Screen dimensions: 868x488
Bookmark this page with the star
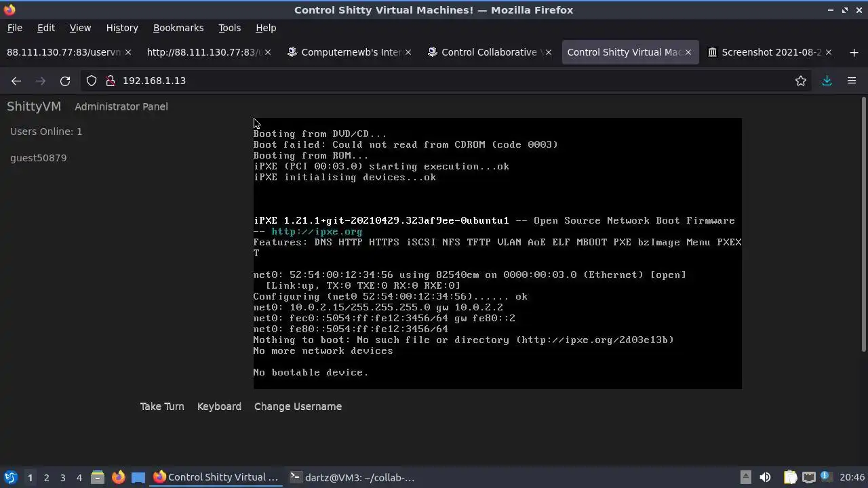coord(801,81)
